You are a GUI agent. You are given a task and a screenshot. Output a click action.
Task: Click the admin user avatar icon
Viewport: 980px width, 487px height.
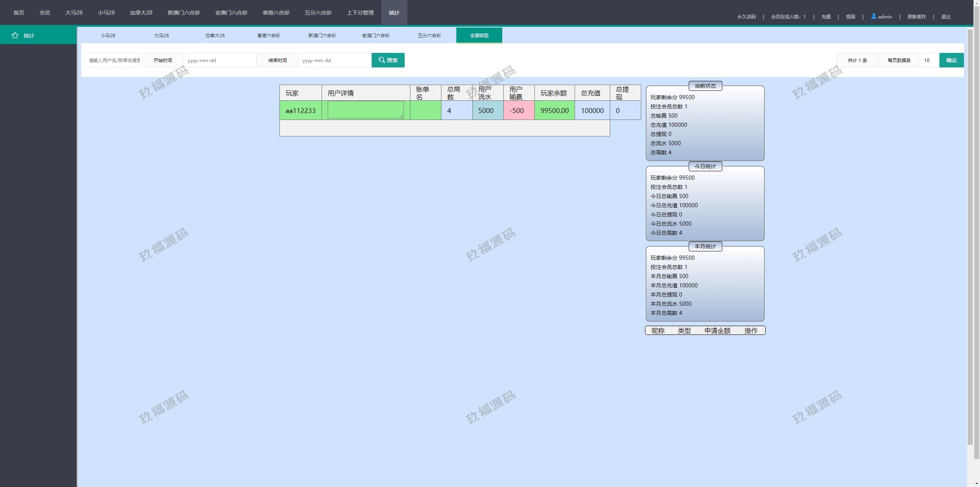874,16
